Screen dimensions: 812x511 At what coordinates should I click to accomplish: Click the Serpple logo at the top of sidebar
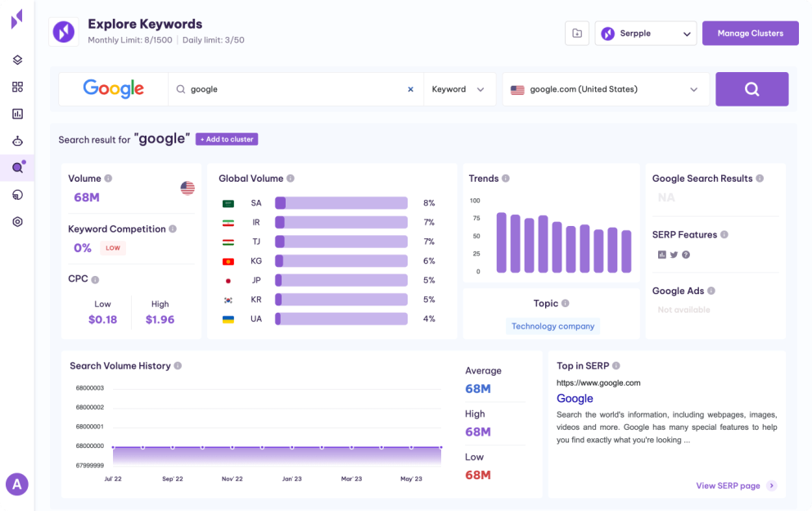17,20
